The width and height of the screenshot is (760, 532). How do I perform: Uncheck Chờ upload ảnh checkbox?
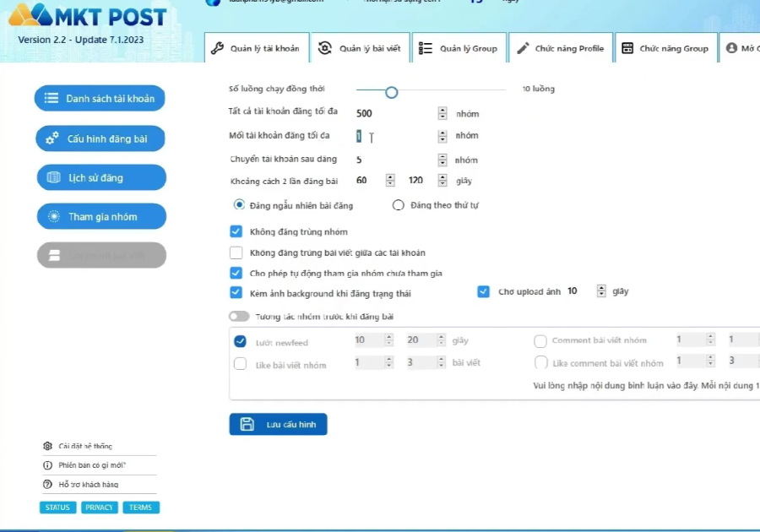pos(483,291)
